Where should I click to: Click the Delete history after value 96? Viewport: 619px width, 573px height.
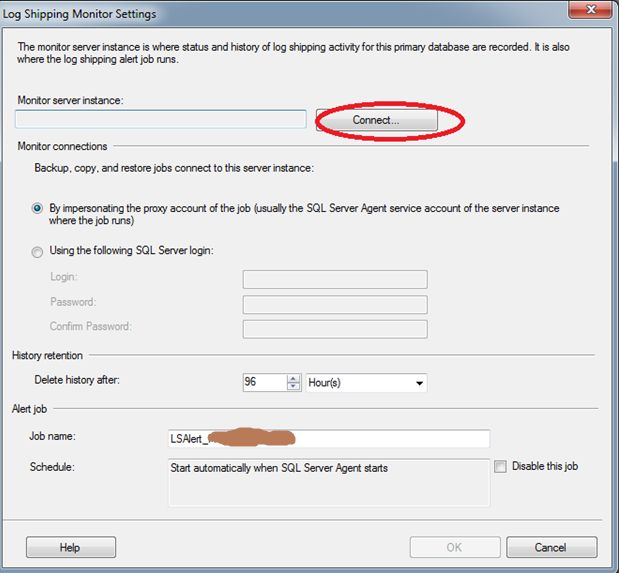pos(264,382)
